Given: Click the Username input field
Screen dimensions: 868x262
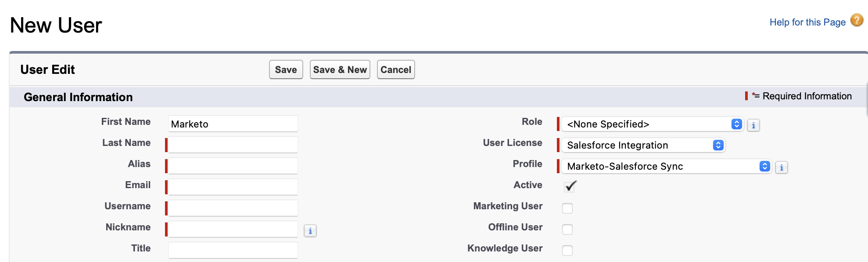Looking at the screenshot, I should tap(233, 207).
